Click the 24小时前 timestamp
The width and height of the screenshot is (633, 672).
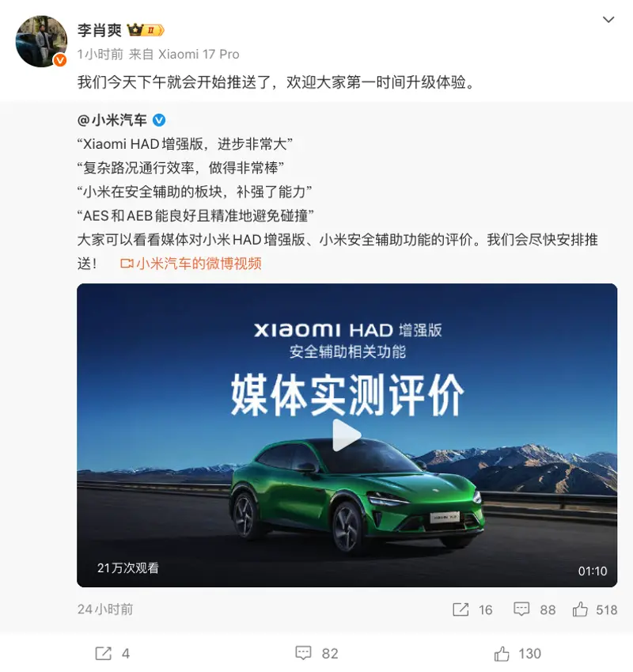pyautogui.click(x=105, y=609)
